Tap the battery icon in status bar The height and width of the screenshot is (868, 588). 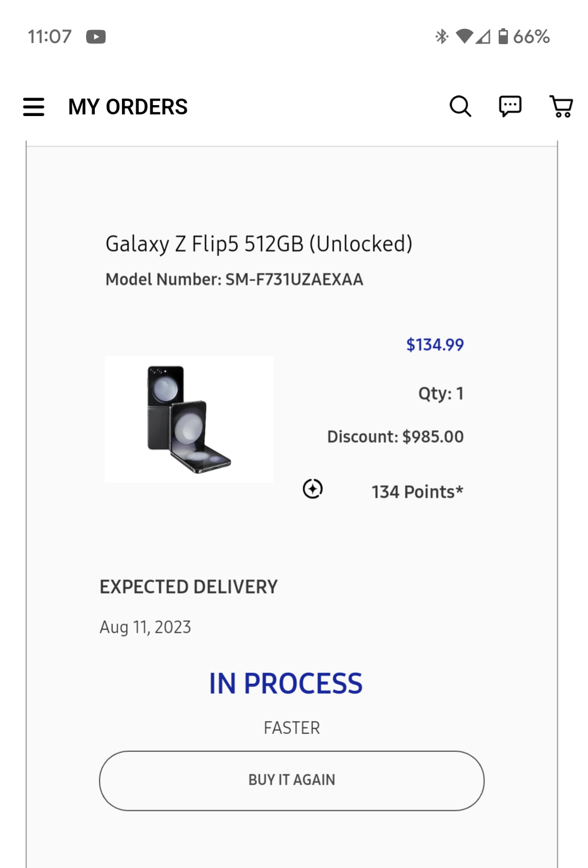pyautogui.click(x=503, y=37)
